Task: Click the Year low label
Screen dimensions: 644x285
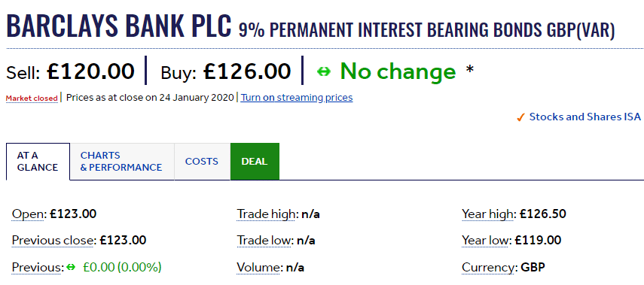Action: coord(486,241)
